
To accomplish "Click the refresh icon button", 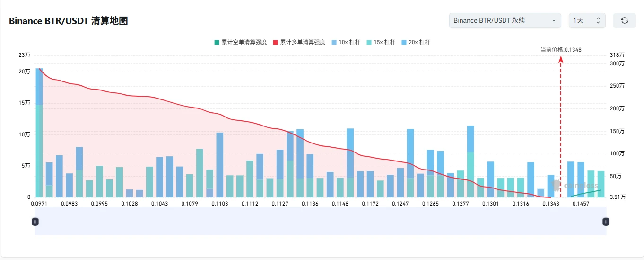I will pyautogui.click(x=624, y=20).
